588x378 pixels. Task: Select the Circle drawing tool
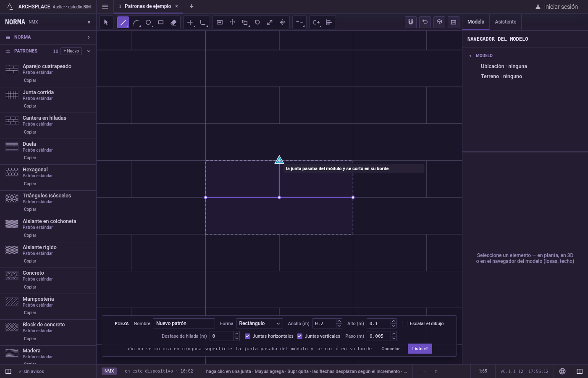coord(148,22)
